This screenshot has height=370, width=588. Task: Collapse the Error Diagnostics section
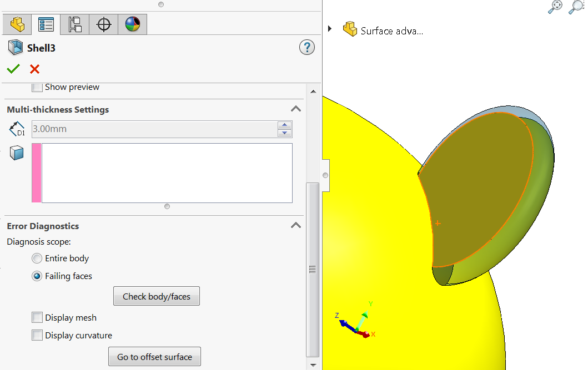(296, 226)
